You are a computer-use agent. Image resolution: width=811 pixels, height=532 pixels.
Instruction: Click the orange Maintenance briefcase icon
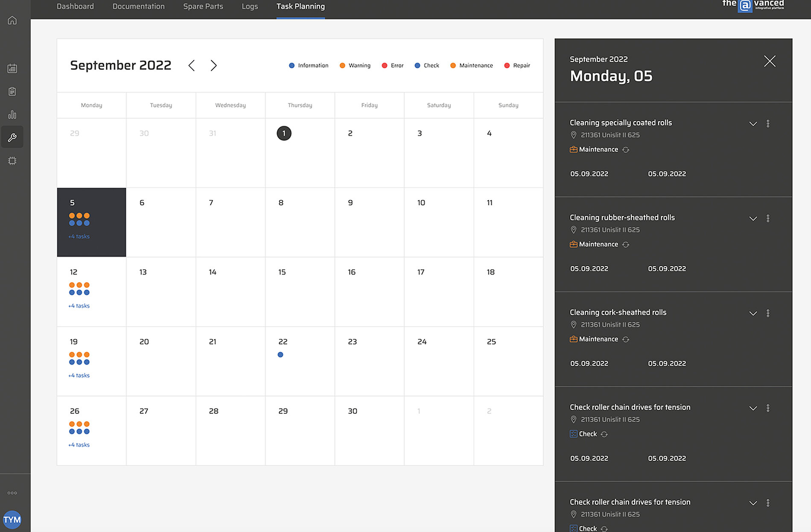pos(574,149)
